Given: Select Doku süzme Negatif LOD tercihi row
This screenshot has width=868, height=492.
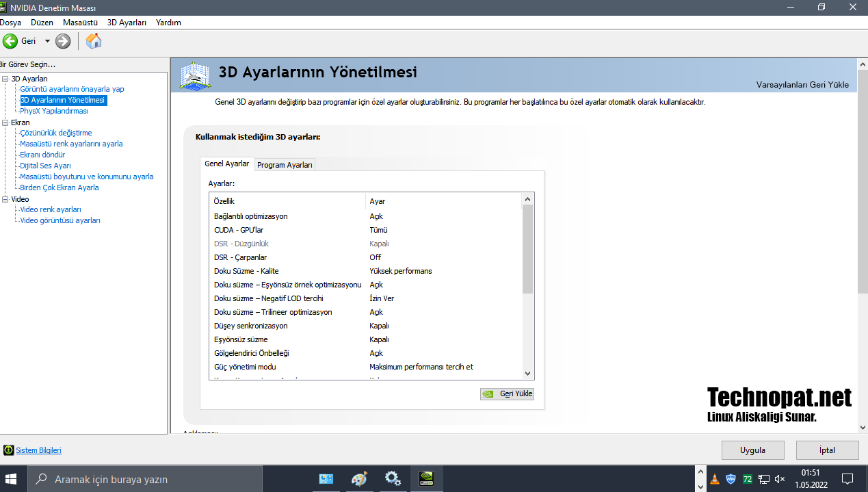Looking at the screenshot, I should [366, 298].
